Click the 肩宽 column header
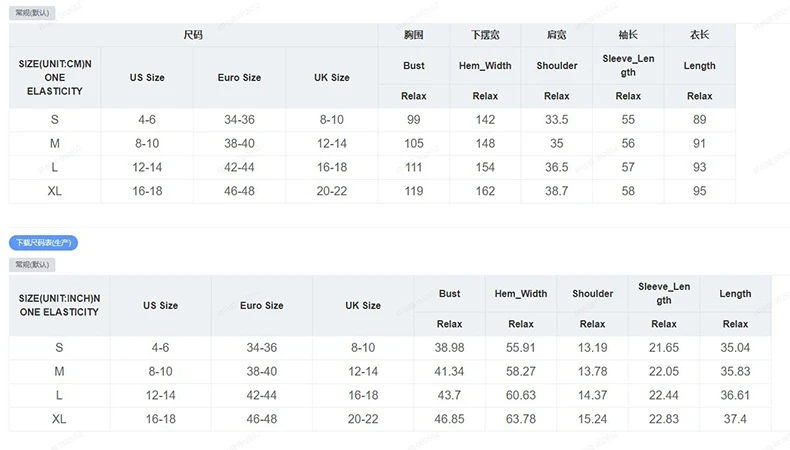The height and width of the screenshot is (450, 790). [557, 35]
